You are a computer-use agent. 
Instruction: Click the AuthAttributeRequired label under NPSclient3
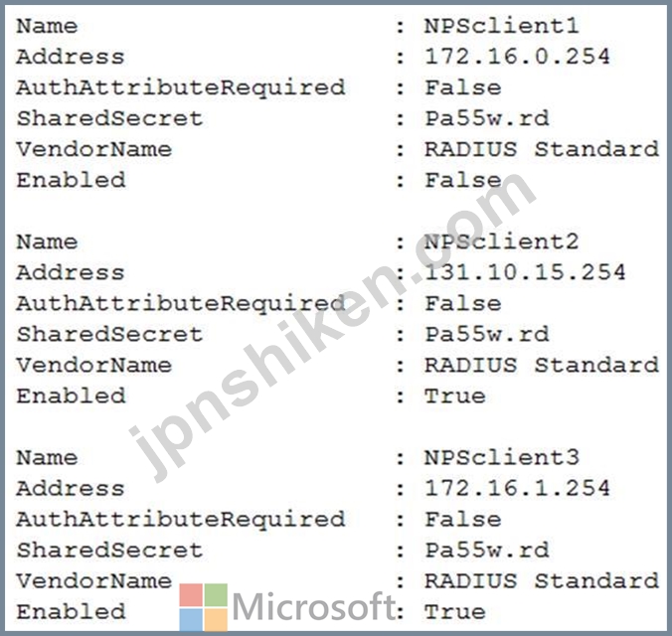[181, 519]
